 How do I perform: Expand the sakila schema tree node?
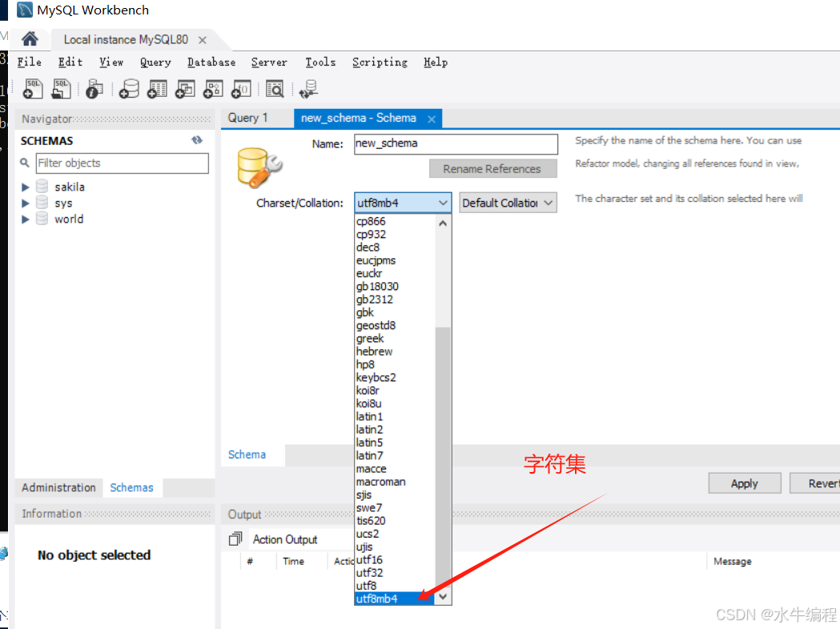[x=25, y=187]
